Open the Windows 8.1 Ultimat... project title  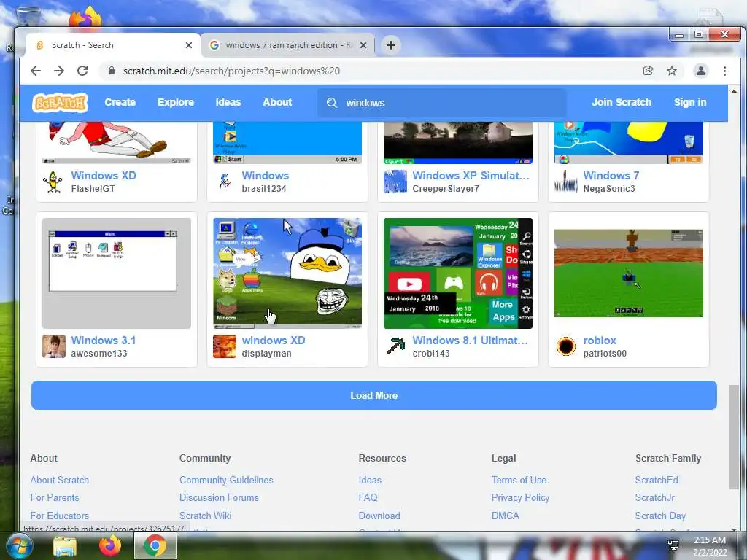(471, 341)
